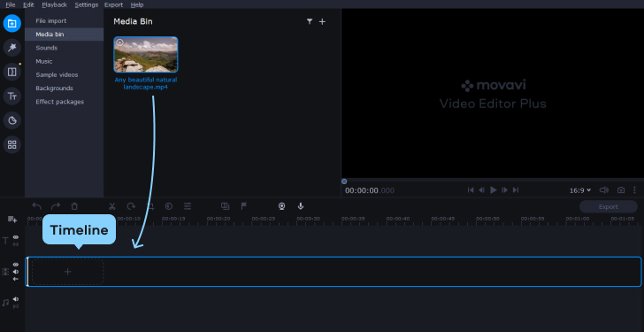Open the Import tab folder icon
The width and height of the screenshot is (644, 332).
(11, 23)
